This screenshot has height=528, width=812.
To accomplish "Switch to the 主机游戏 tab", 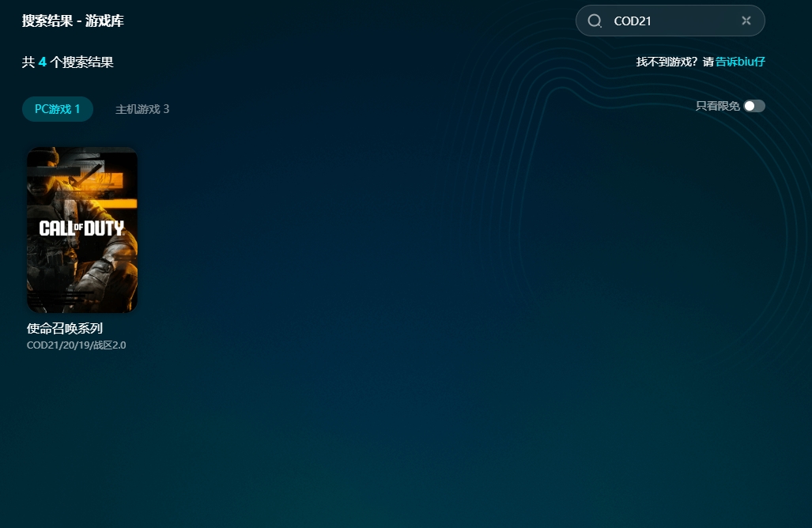I will (x=142, y=109).
